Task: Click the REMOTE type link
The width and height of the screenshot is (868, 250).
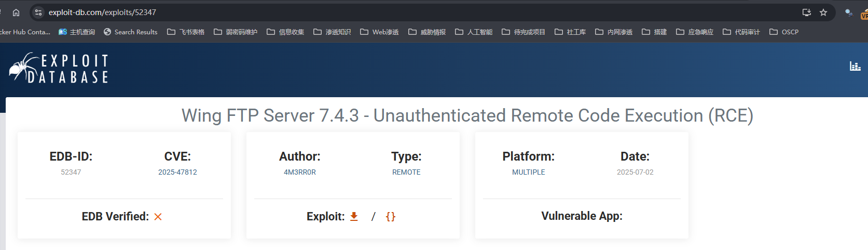Action: coord(406,172)
